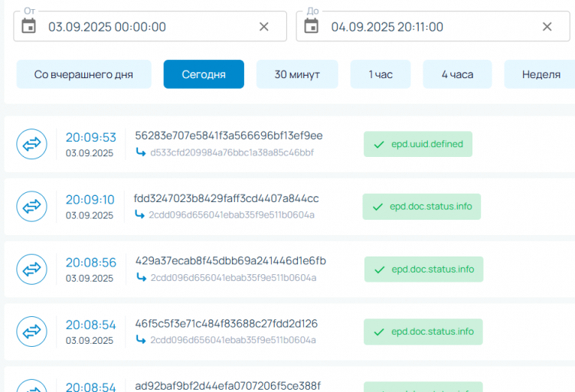
Task: Open calendar icon in the До field
Action: (x=312, y=26)
